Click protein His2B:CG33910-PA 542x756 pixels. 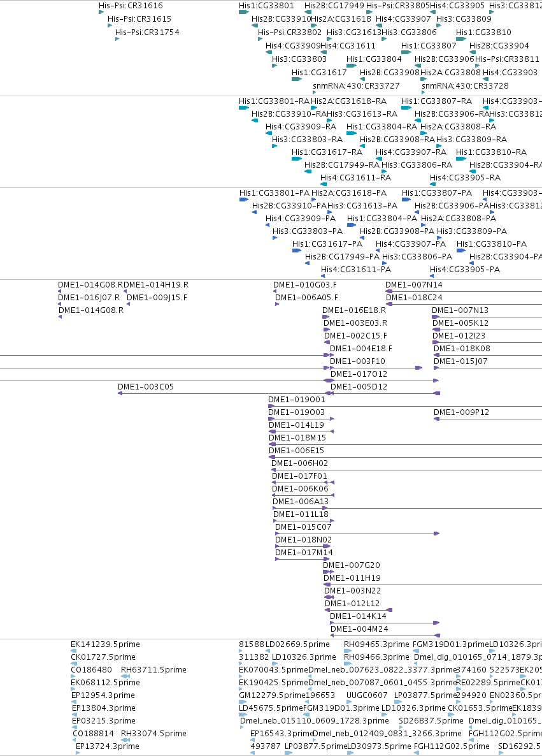click(x=289, y=206)
